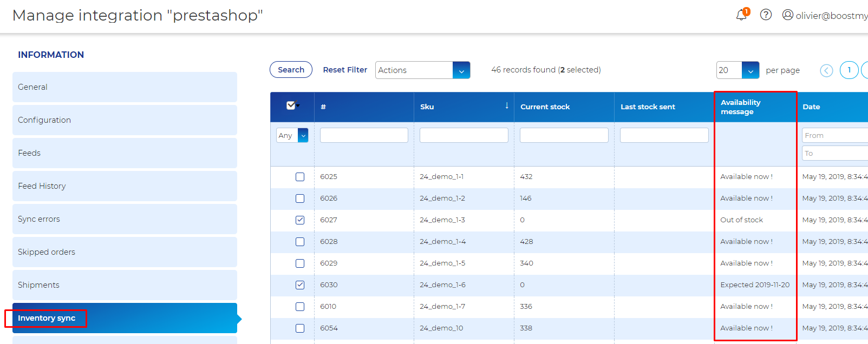868x344 pixels.
Task: Open the Skipped orders section
Action: [125, 252]
